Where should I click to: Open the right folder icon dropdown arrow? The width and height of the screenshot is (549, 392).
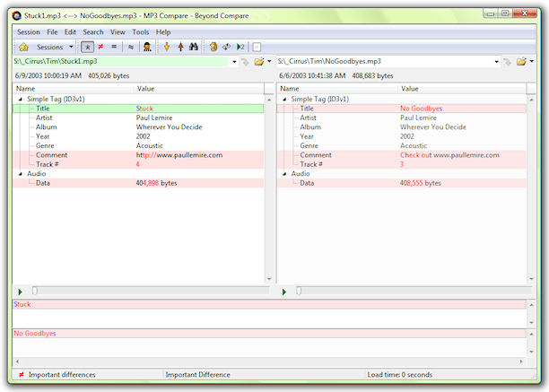click(x=531, y=61)
